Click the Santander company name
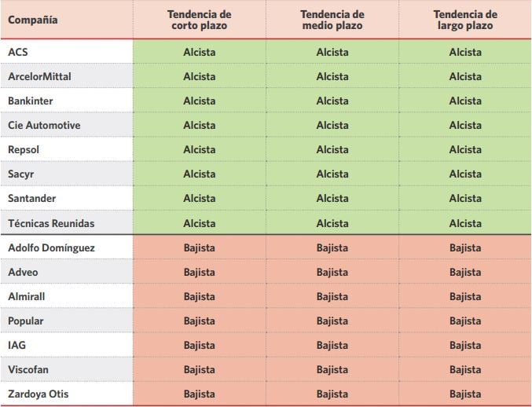Viewport: 532px width, 407px height. pos(31,198)
